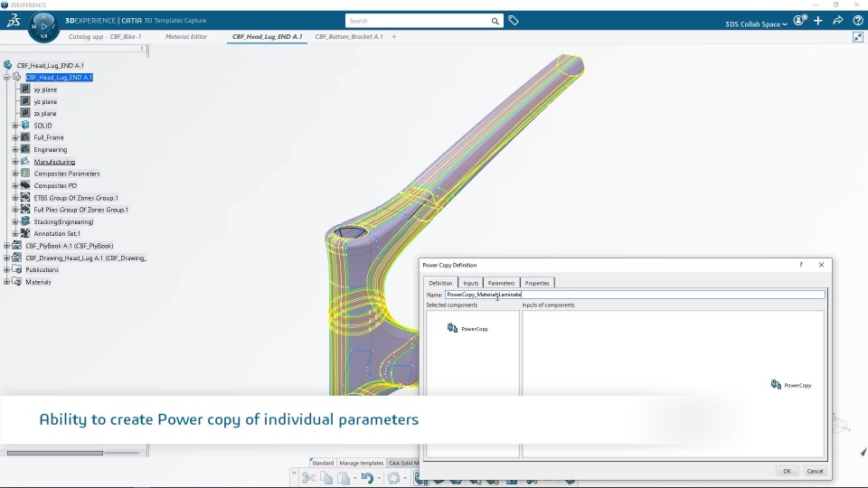
Task: Click the dialog help question mark
Action: coord(800,265)
